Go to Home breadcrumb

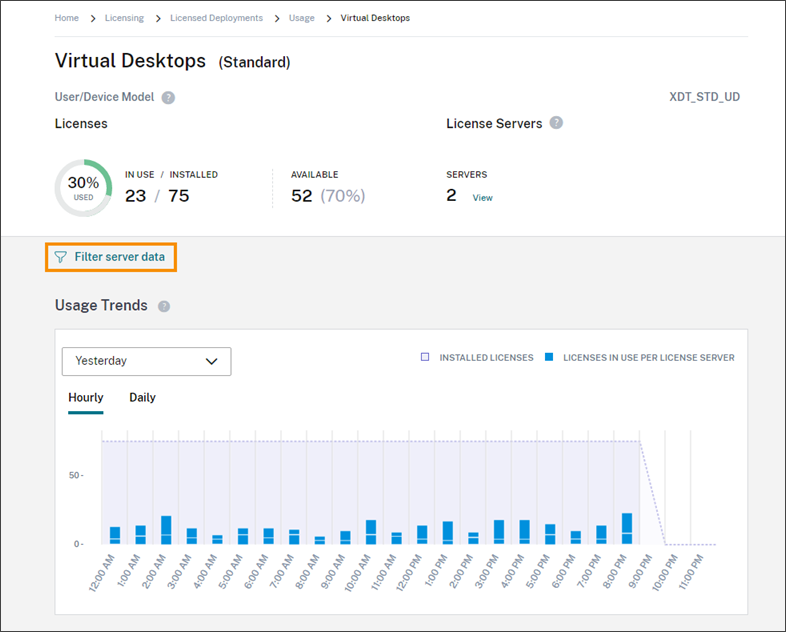point(66,18)
